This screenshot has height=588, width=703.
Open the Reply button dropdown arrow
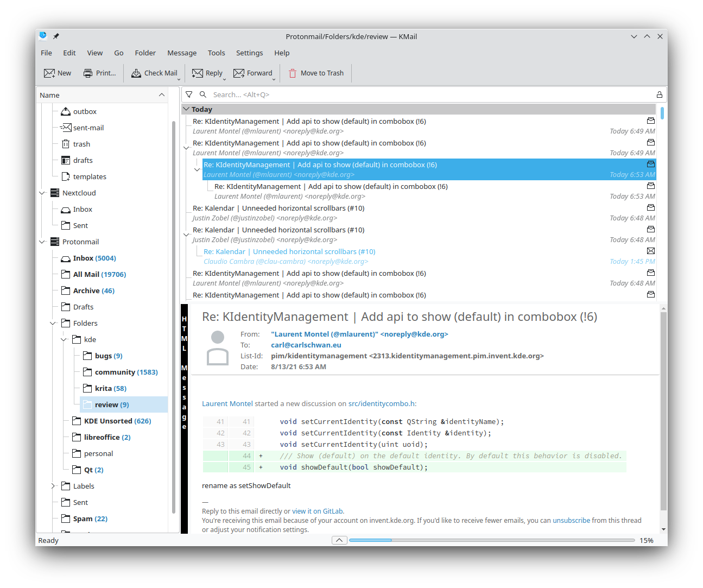click(225, 79)
